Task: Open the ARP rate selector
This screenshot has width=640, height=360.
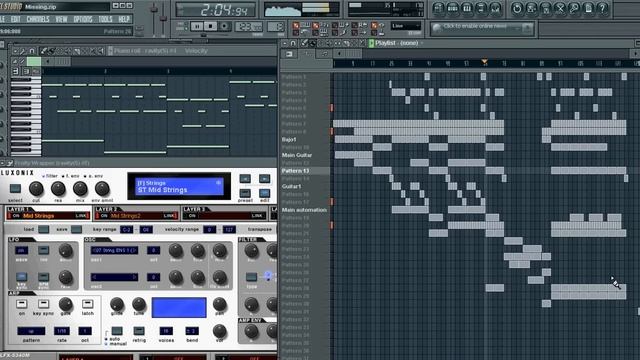Action: [x=62, y=331]
